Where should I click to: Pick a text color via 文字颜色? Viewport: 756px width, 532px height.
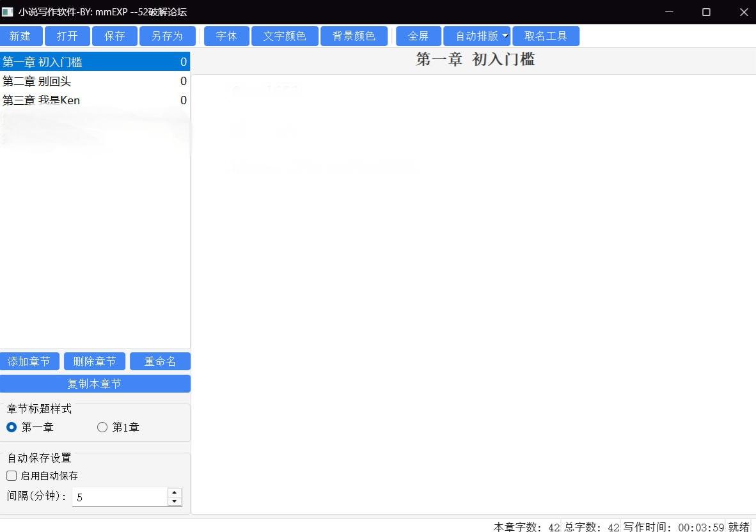point(285,36)
